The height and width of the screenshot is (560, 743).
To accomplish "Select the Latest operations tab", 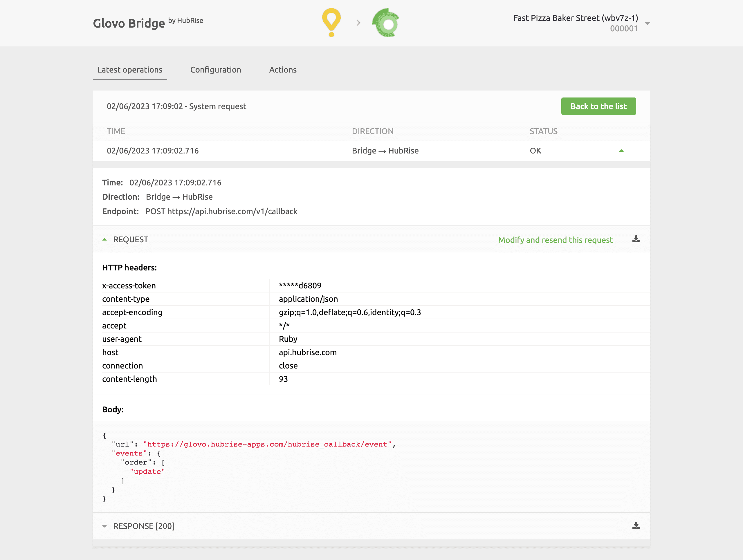I will (129, 69).
